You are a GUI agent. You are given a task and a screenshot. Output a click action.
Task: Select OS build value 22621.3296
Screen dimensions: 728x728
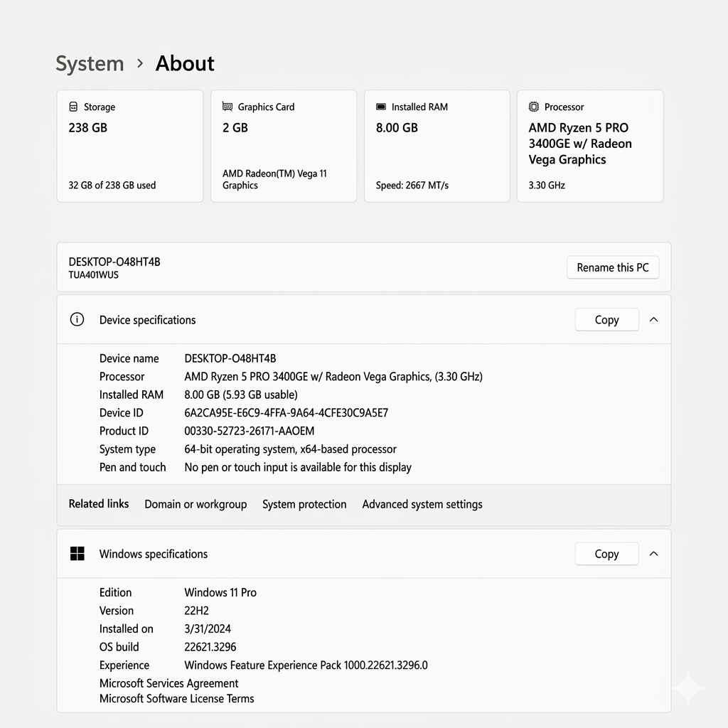tap(210, 647)
